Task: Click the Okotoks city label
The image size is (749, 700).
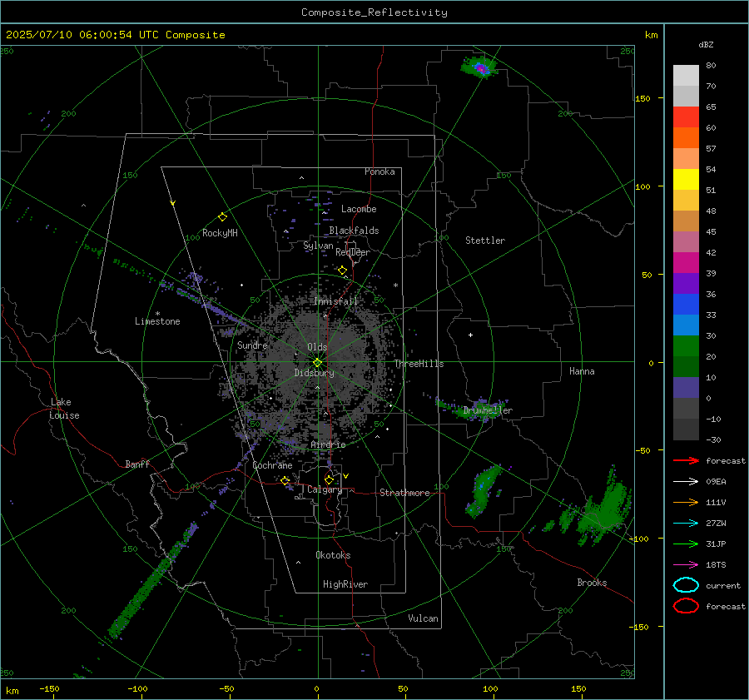Action: (x=333, y=555)
